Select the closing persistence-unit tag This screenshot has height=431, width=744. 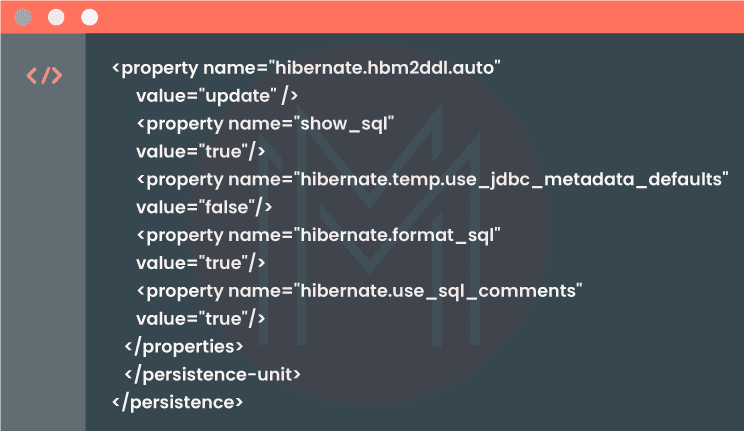[x=212, y=374]
